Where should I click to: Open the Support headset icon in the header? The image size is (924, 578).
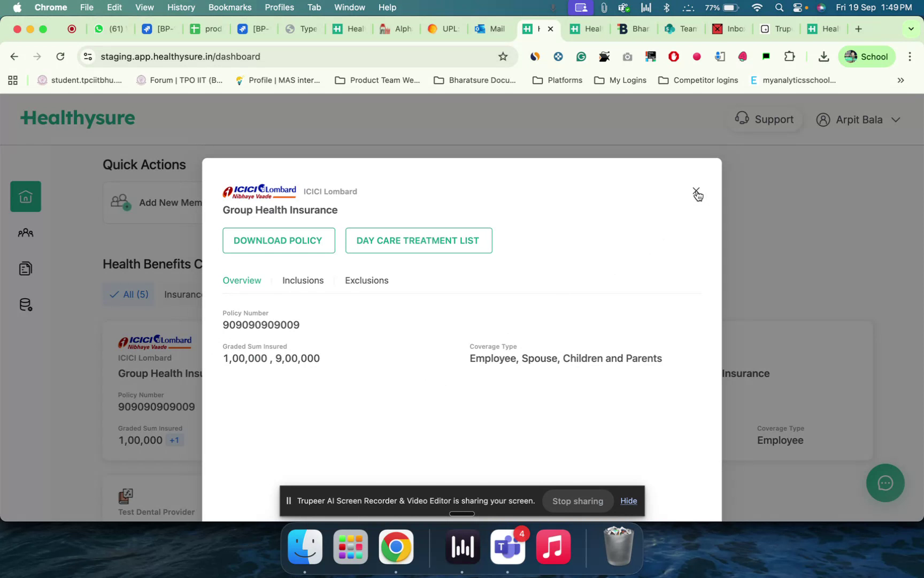743,119
